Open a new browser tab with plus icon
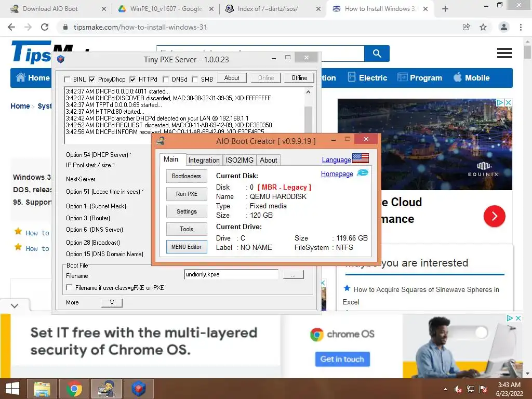This screenshot has height=399, width=532. pos(445,9)
